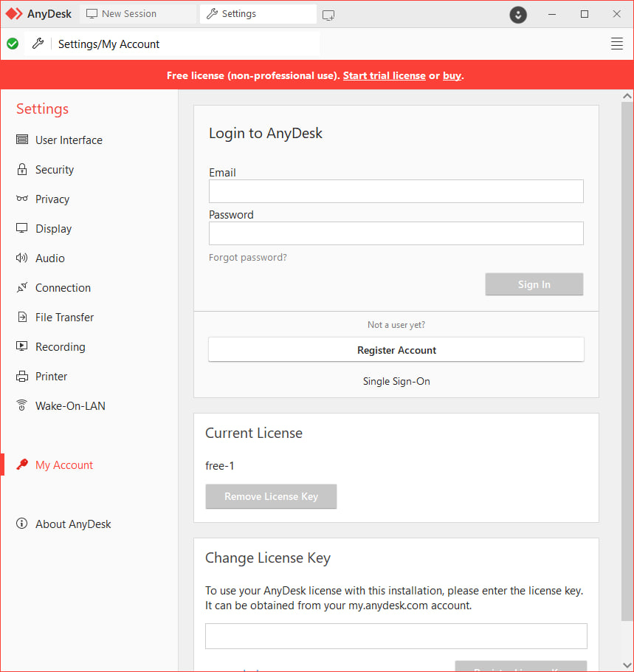Click the Audio speaker icon
Screen dimensions: 634x672
(22, 258)
